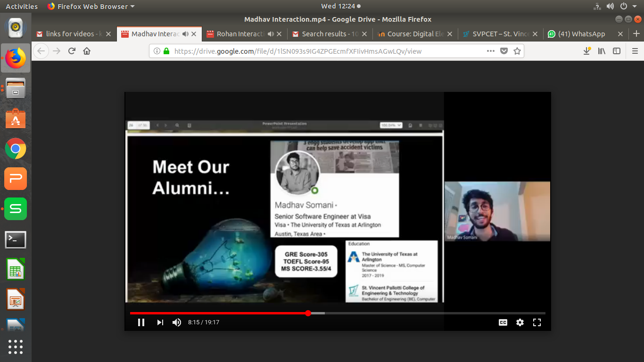Open Rhythmbox speaker icon in dock

[x=16, y=27]
